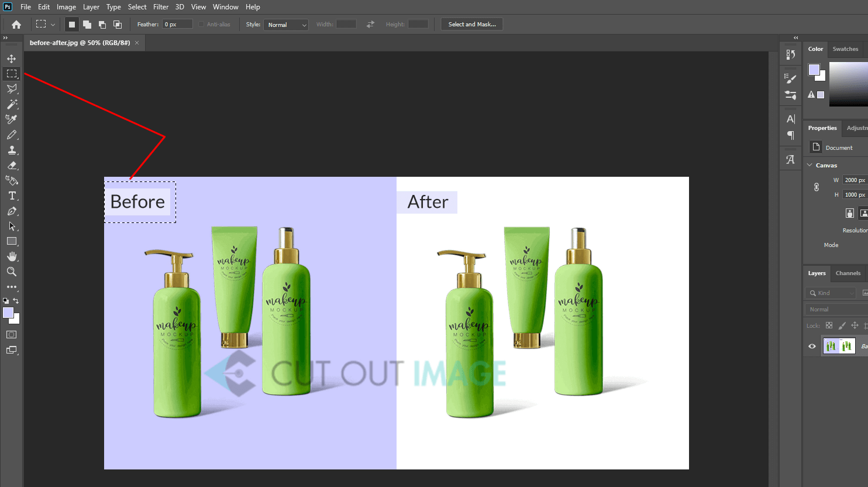Open the Filter menu
The width and height of the screenshot is (868, 487).
click(161, 7)
